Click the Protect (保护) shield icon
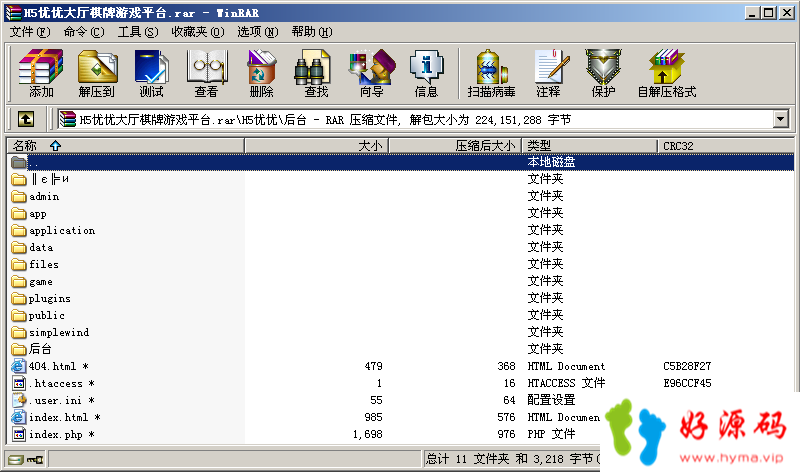800x472 pixels. point(603,66)
